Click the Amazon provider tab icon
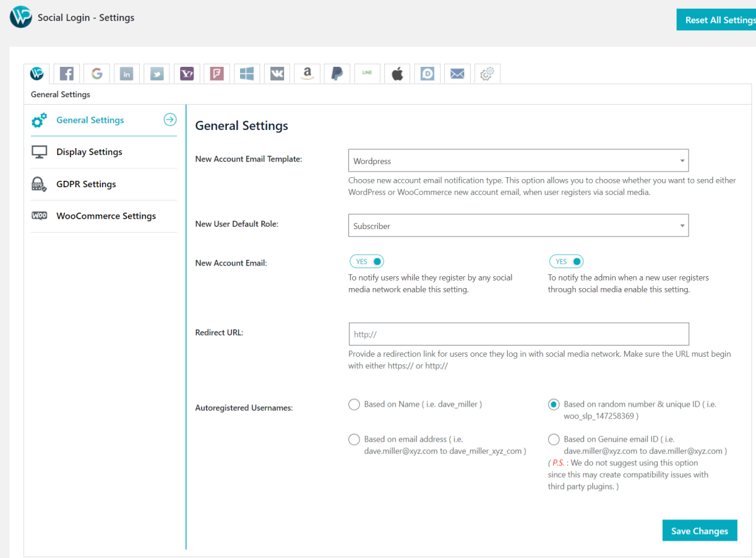756x558 pixels. pyautogui.click(x=307, y=74)
